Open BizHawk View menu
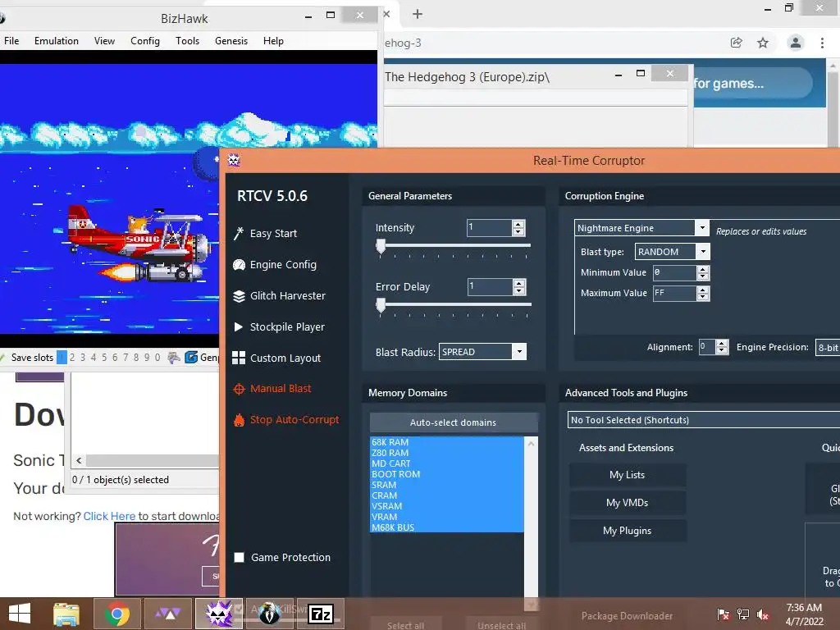Screen dimensions: 840x630 click(104, 41)
